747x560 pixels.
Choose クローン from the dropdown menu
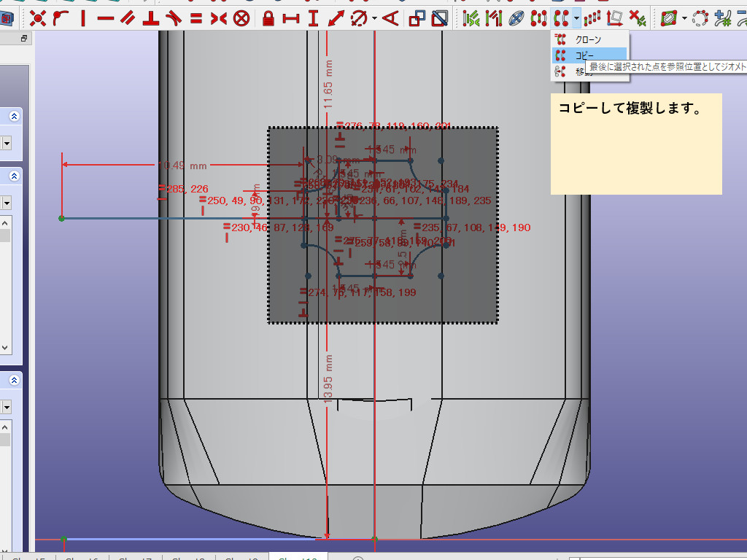[588, 39]
